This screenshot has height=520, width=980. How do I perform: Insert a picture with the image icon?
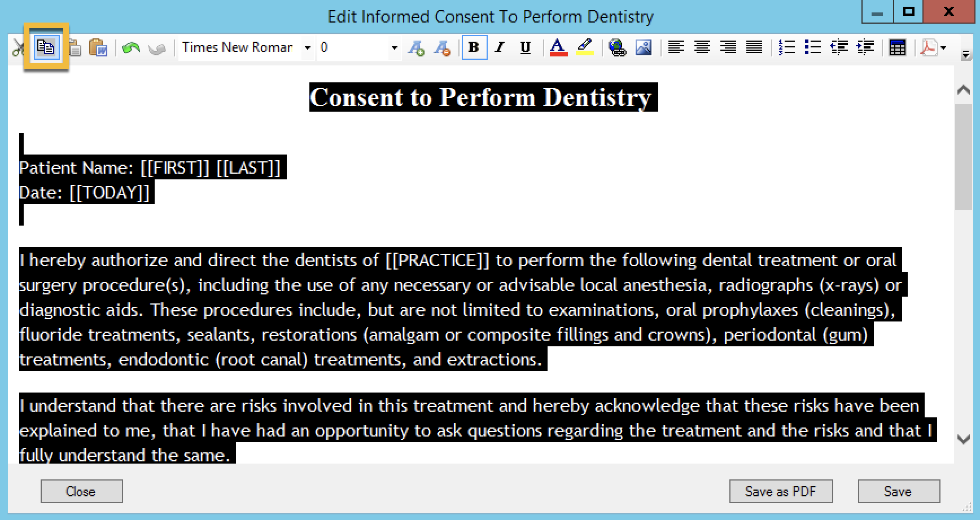(644, 47)
